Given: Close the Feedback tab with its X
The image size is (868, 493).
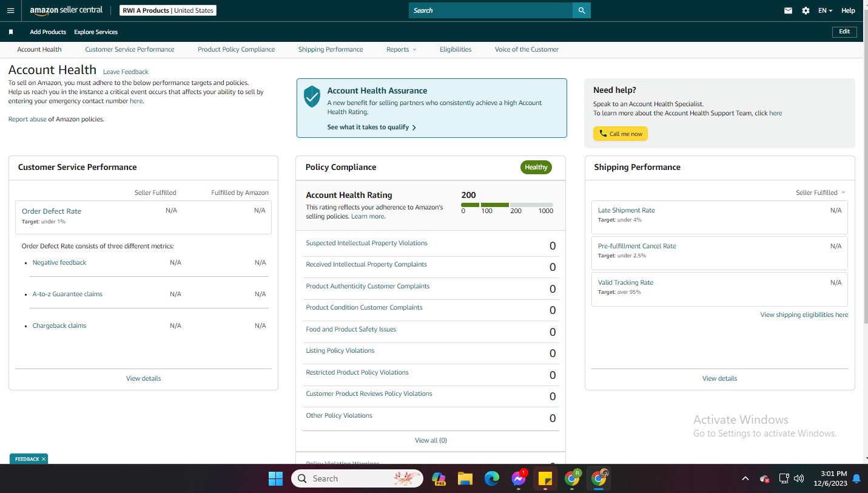Looking at the screenshot, I should click(44, 459).
